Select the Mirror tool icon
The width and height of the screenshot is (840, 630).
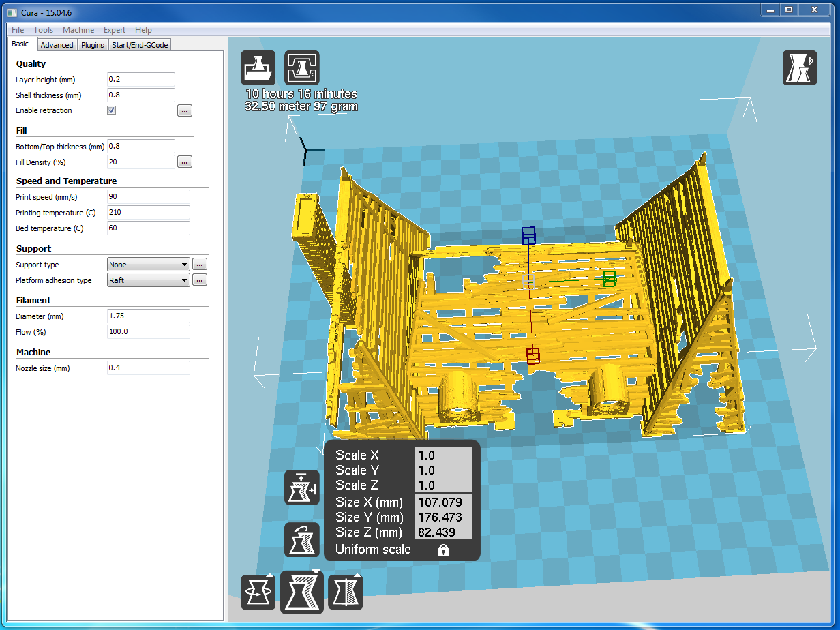tap(346, 592)
